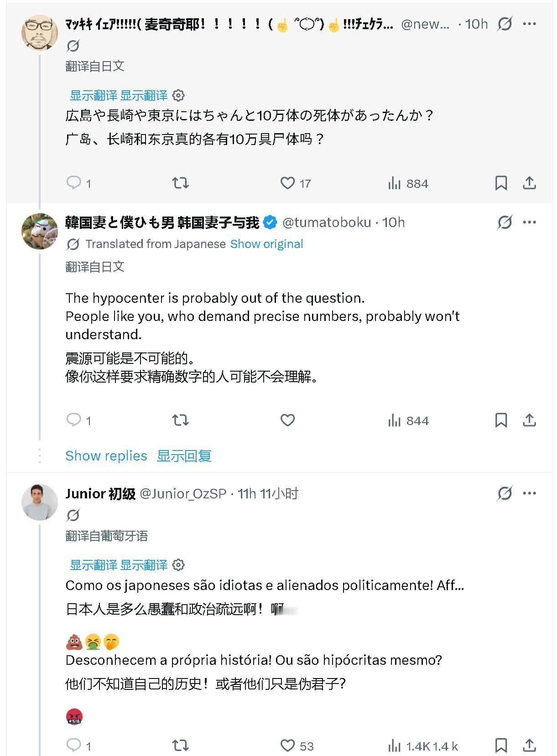The width and height of the screenshot is (557, 756).
Task: Like the @tumatoboku reply
Action: [x=287, y=420]
